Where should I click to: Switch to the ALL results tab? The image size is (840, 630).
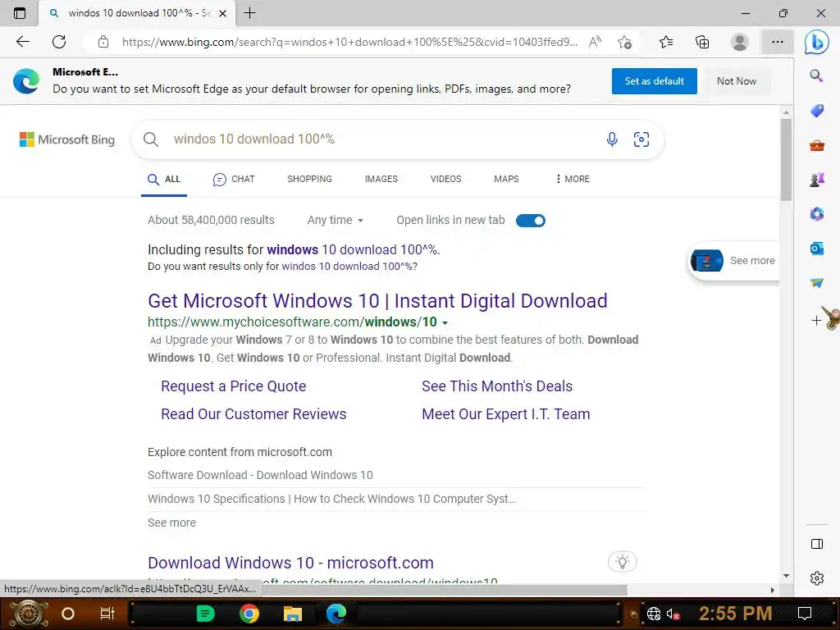pyautogui.click(x=164, y=179)
